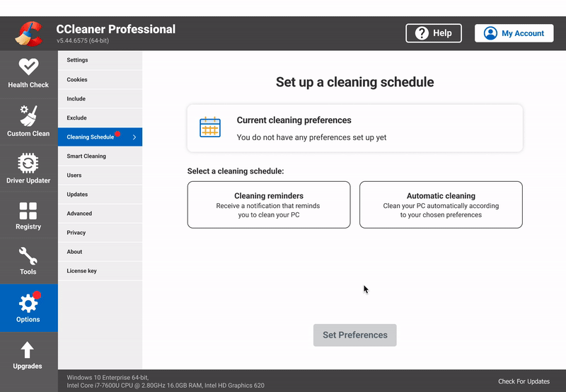The image size is (566, 392).
Task: Open the Updates options page
Action: pos(100,194)
